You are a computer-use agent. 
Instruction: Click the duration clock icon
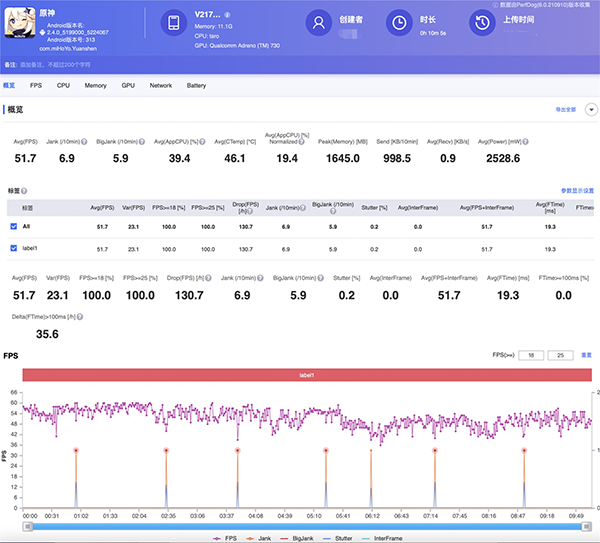399,23
